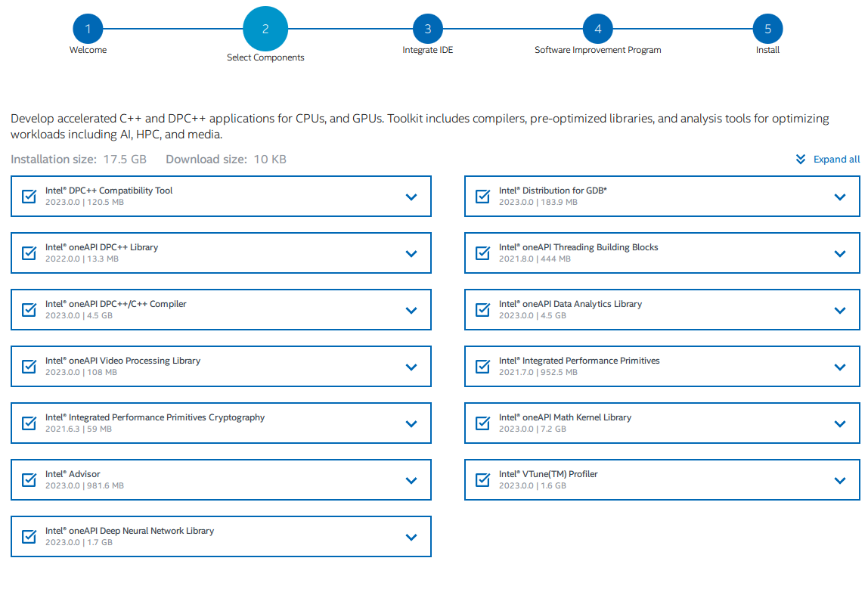
Task: Click the double-chevron Expand all icon
Action: 801,160
